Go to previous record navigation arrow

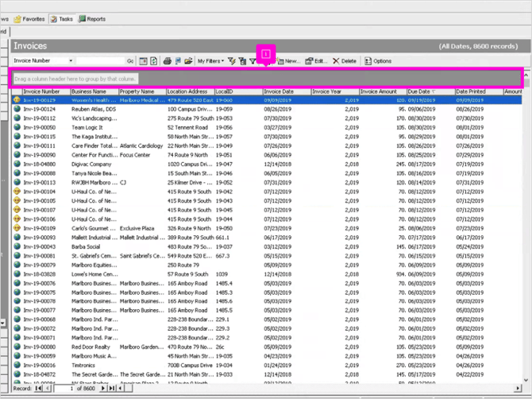48,388
